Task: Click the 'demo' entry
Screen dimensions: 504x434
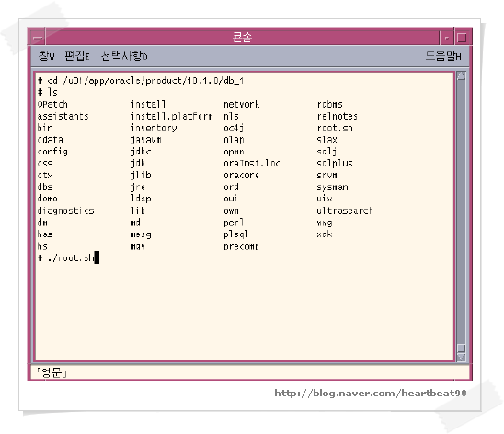Action: click(47, 199)
